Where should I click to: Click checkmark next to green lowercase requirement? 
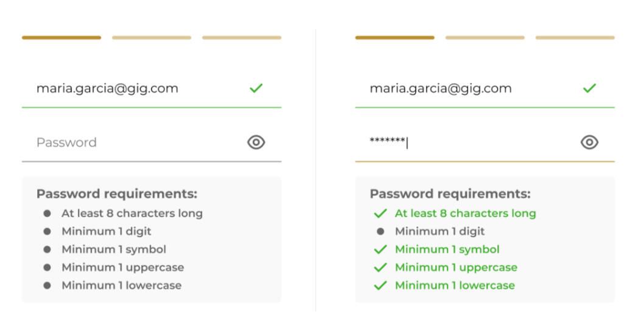pos(380,285)
